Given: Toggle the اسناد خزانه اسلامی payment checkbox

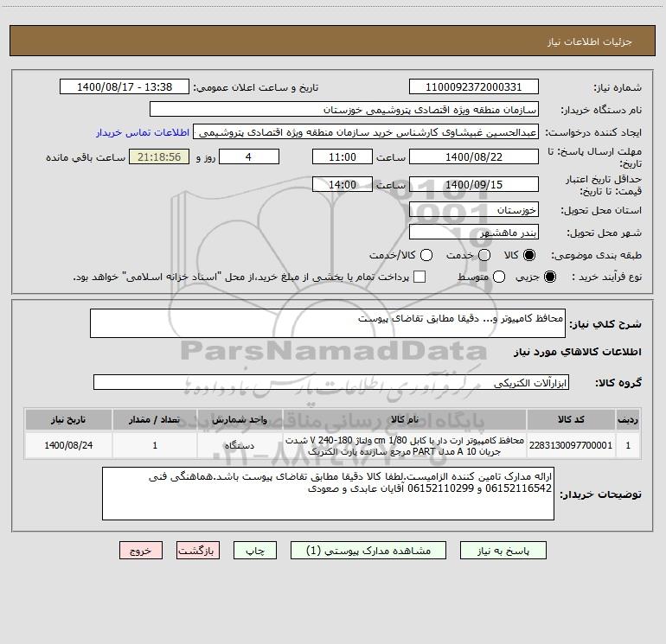Looking at the screenshot, I should 419,277.
